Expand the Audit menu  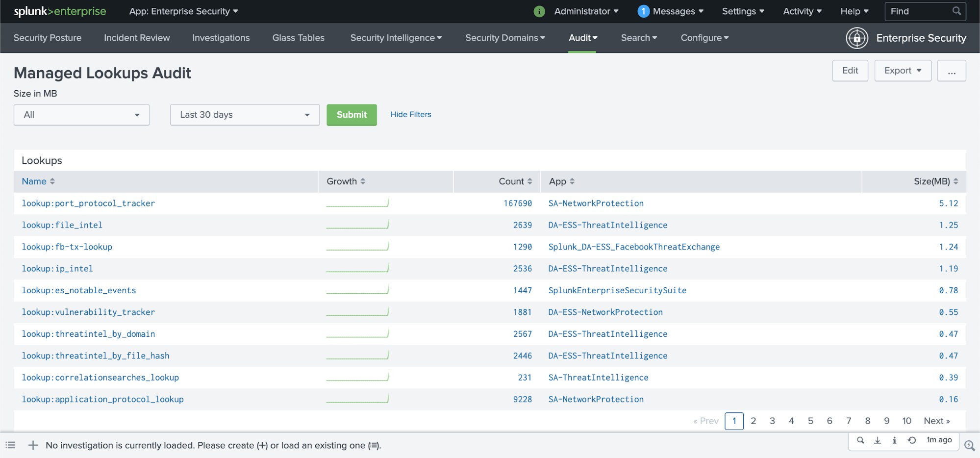582,38
